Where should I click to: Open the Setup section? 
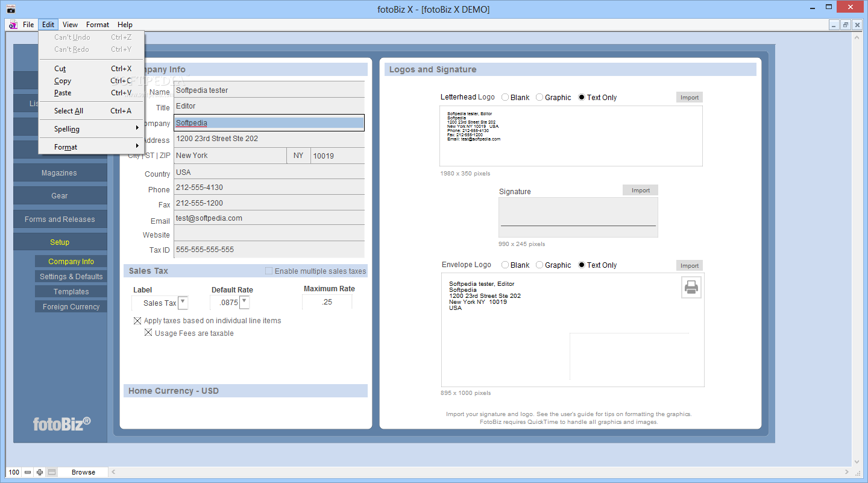(x=60, y=242)
